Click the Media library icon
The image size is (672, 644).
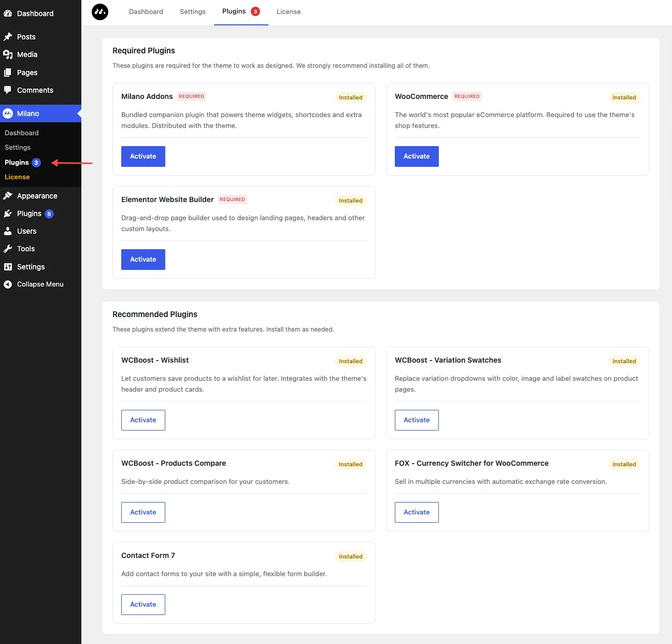point(8,54)
